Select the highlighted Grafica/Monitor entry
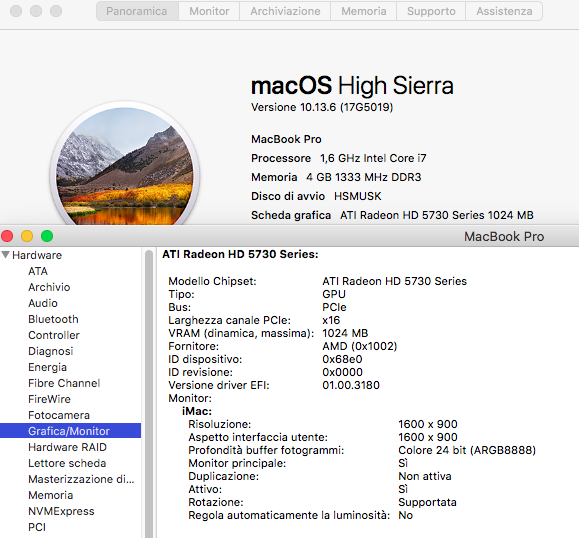Screen dimensions: 579x538 pyautogui.click(x=70, y=431)
